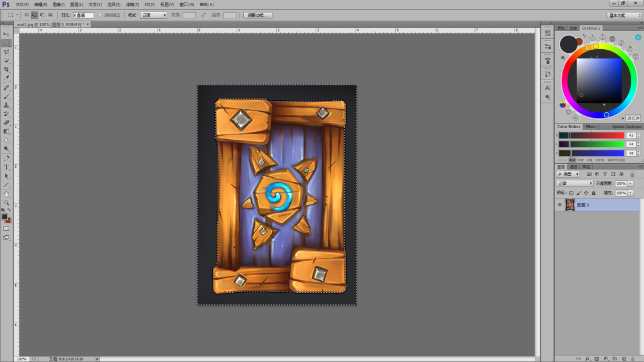
Task: Toggle lock all on layer
Action: [594, 193]
